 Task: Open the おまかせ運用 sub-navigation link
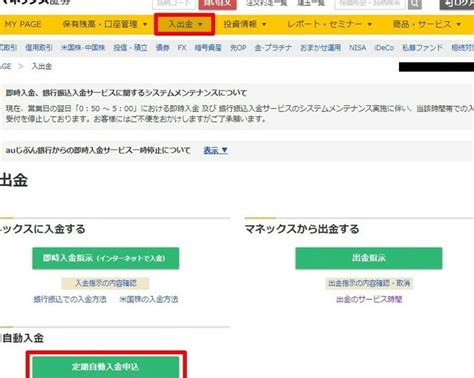click(x=320, y=48)
